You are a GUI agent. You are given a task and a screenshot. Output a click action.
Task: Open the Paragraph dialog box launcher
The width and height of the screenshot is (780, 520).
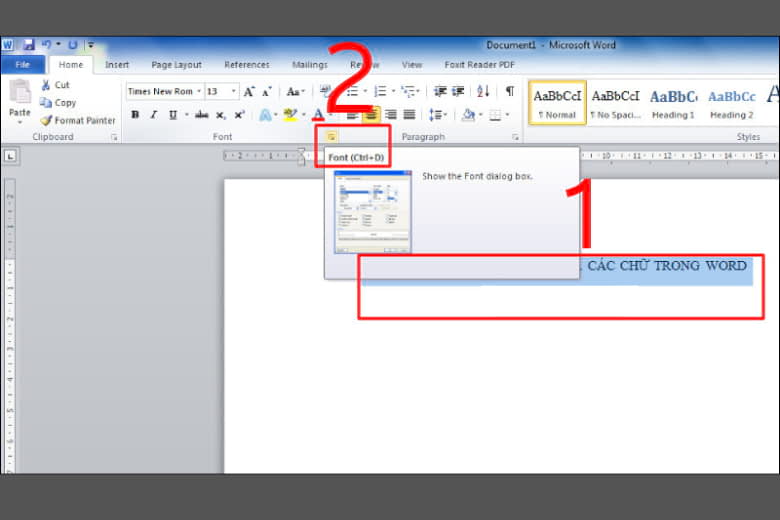click(515, 137)
